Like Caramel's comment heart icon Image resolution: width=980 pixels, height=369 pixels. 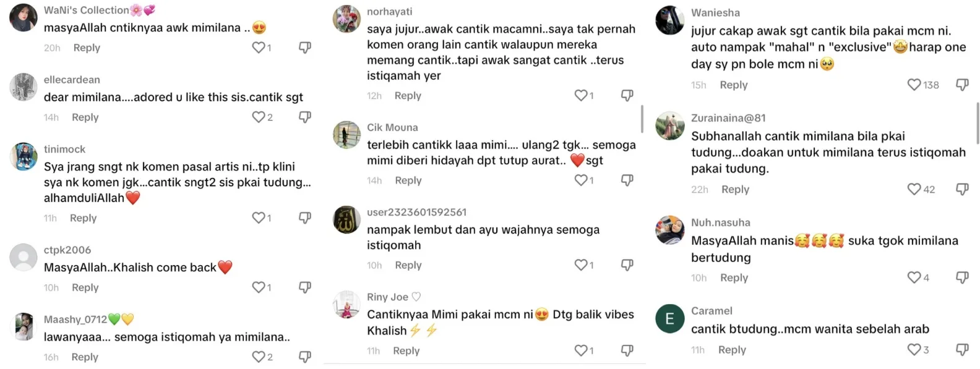[914, 350]
